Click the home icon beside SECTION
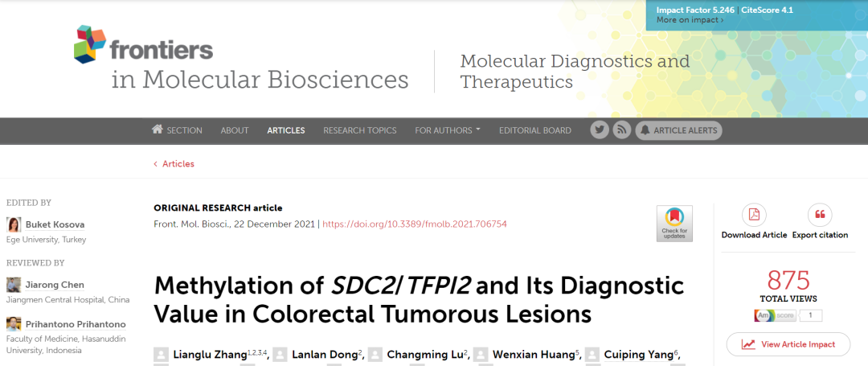The width and height of the screenshot is (868, 366). click(x=158, y=130)
